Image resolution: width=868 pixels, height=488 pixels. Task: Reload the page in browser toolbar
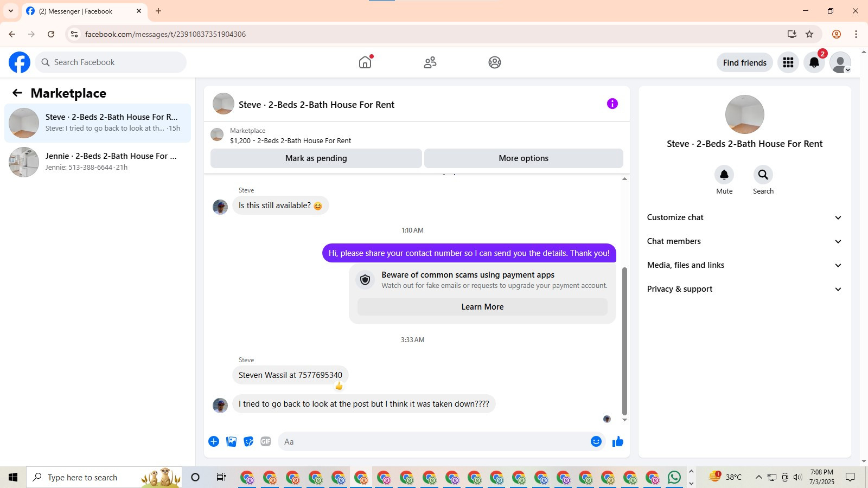pyautogui.click(x=51, y=34)
